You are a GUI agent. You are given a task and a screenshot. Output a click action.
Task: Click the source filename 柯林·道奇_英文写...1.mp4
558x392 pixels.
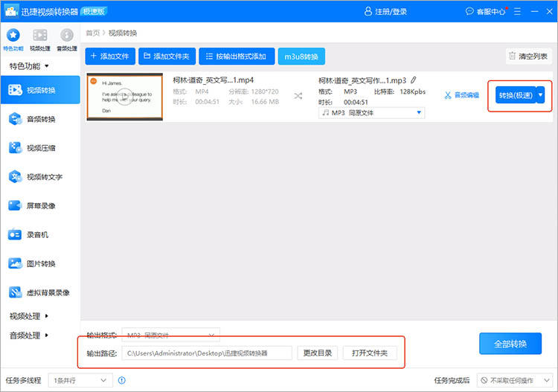(214, 80)
